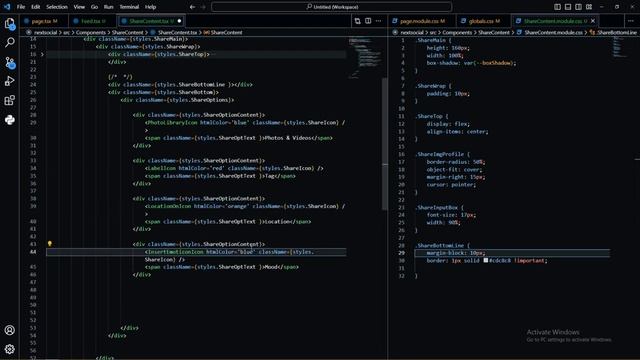Open the Selection menu
The image size is (640, 360).
click(57, 7)
